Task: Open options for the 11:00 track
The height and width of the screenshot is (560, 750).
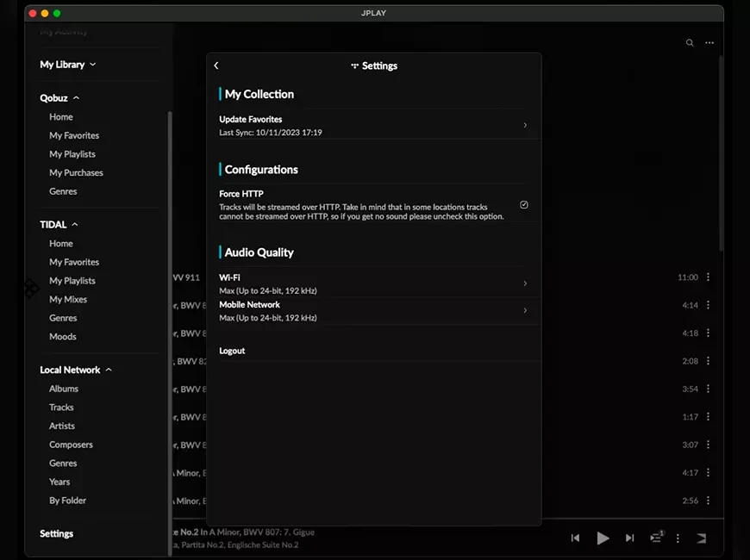Action: [708, 277]
